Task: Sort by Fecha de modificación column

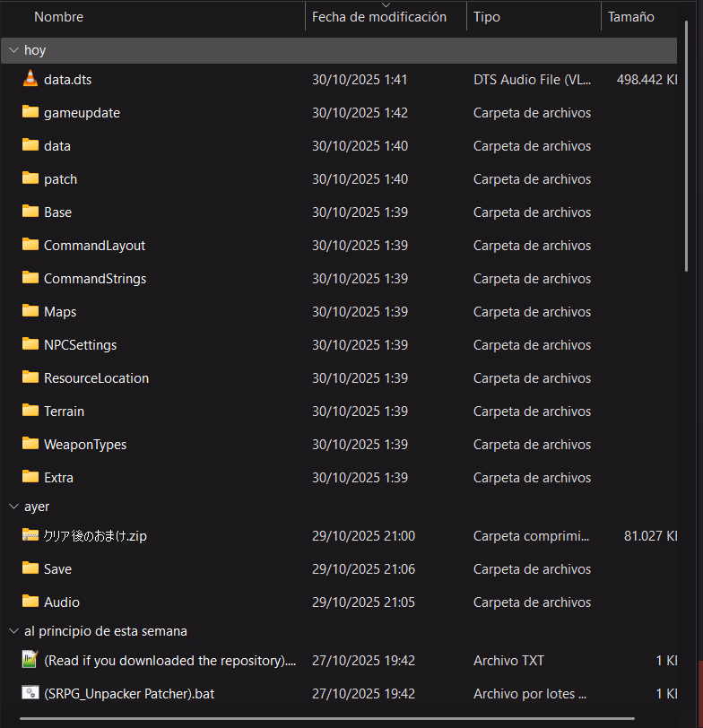Action: [x=378, y=17]
